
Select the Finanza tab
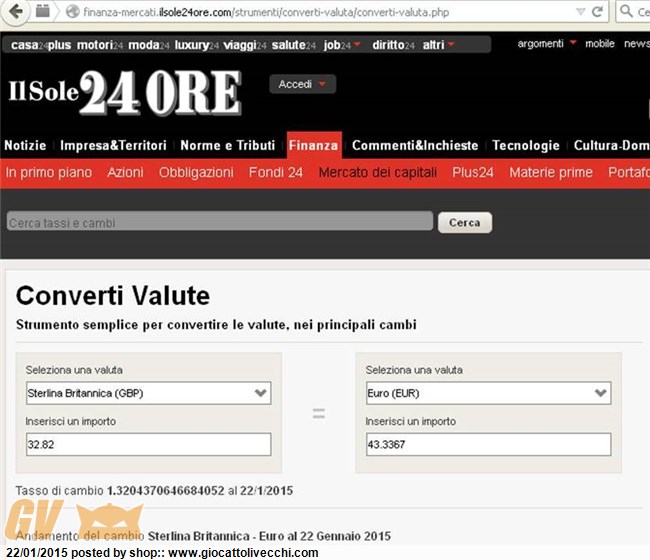[x=314, y=145]
